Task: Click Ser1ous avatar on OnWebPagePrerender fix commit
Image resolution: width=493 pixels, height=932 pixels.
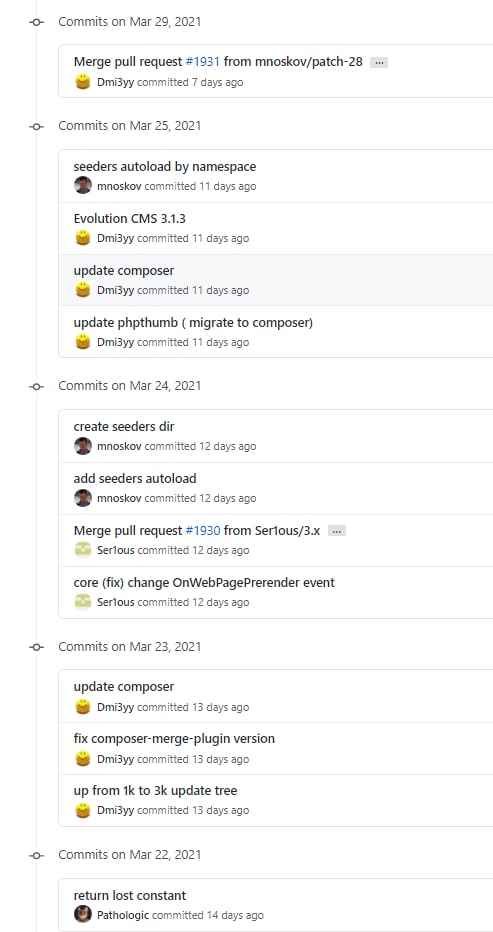Action: (x=83, y=602)
